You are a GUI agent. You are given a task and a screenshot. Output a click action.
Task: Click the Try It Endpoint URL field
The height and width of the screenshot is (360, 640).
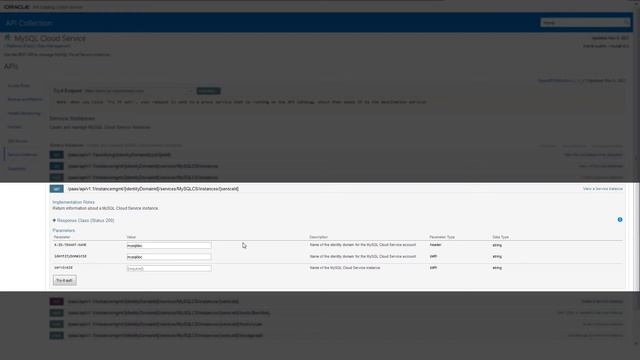pos(139,91)
